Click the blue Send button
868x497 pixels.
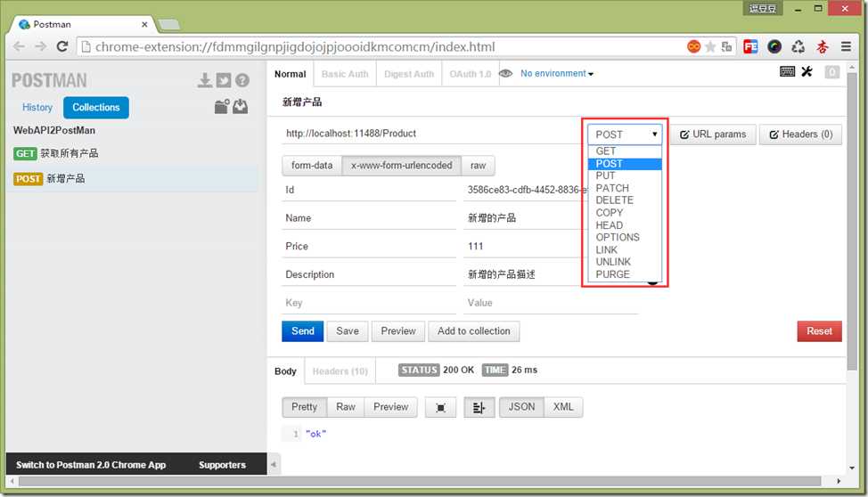click(x=303, y=331)
